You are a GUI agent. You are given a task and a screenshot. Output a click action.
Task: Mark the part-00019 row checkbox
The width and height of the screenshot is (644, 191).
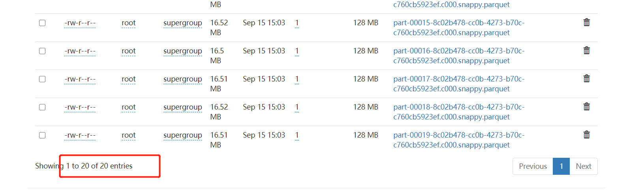[x=42, y=135]
